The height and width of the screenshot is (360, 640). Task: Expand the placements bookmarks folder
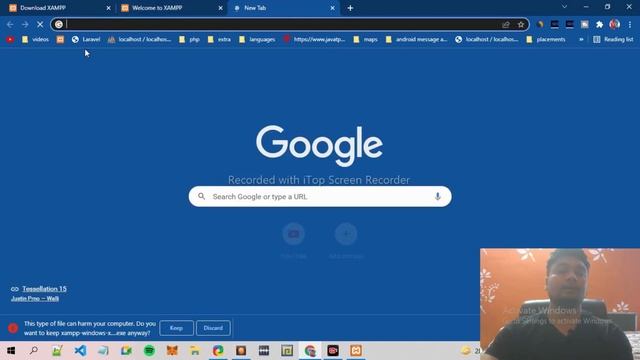coord(546,40)
